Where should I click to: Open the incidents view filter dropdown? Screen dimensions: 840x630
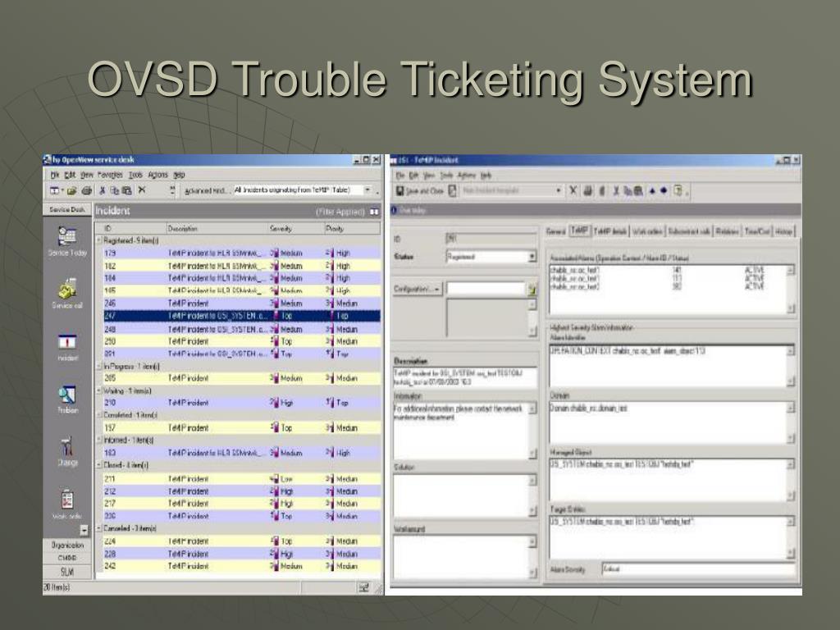point(367,190)
